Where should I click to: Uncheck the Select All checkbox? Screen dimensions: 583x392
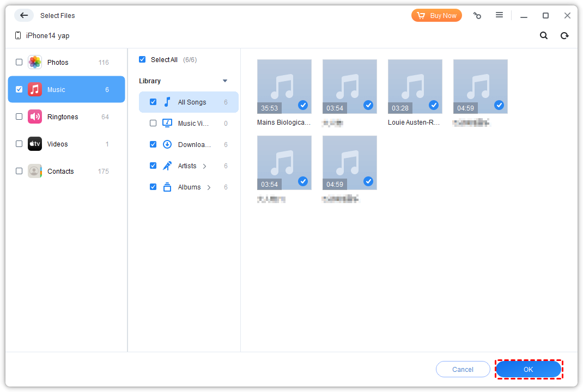142,59
